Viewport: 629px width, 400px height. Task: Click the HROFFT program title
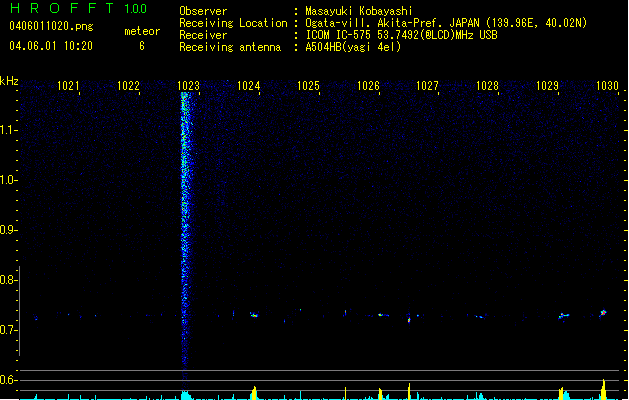coord(62,8)
